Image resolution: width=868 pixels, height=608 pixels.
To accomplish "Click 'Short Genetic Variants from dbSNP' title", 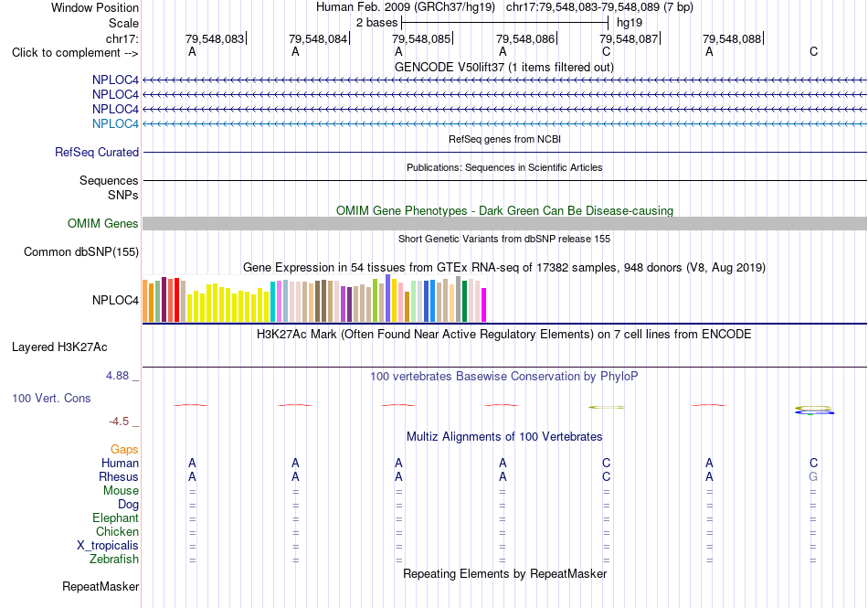I will pyautogui.click(x=504, y=239).
